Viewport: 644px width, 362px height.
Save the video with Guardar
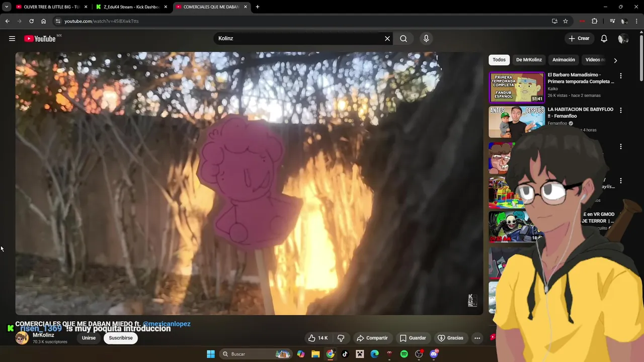click(413, 338)
